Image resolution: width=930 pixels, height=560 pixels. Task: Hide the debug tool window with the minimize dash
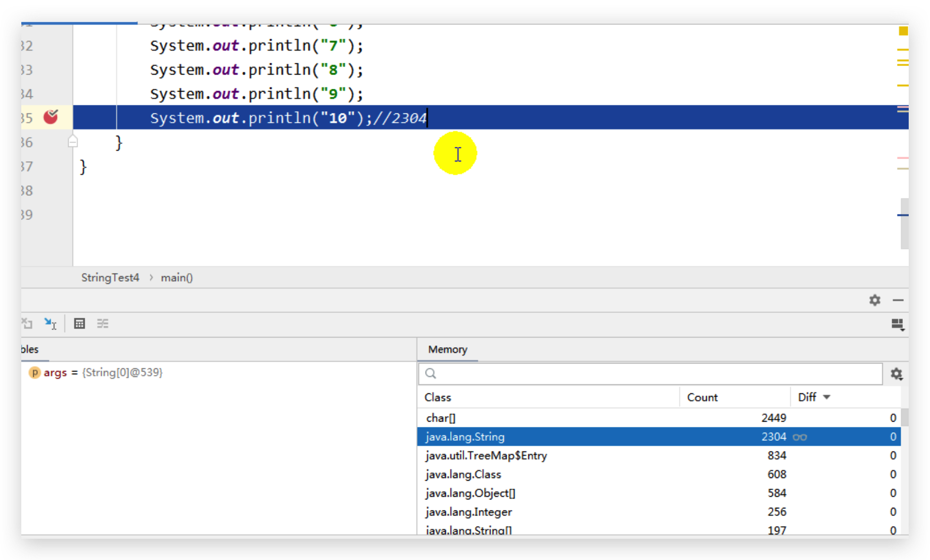(898, 300)
